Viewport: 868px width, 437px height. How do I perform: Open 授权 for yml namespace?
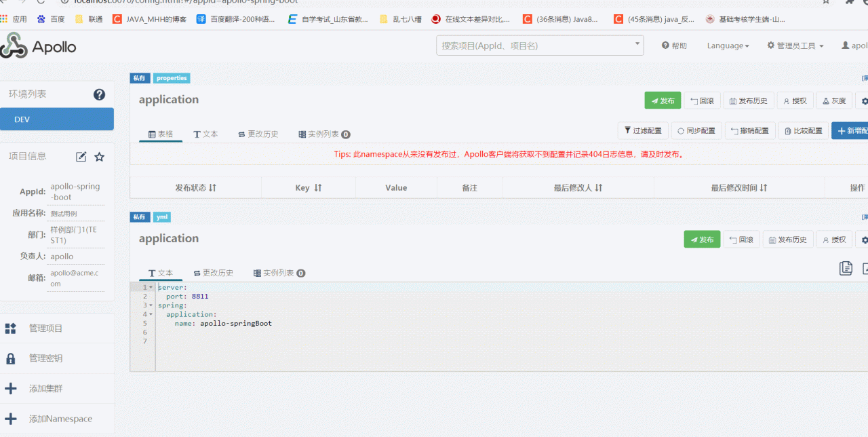point(834,239)
